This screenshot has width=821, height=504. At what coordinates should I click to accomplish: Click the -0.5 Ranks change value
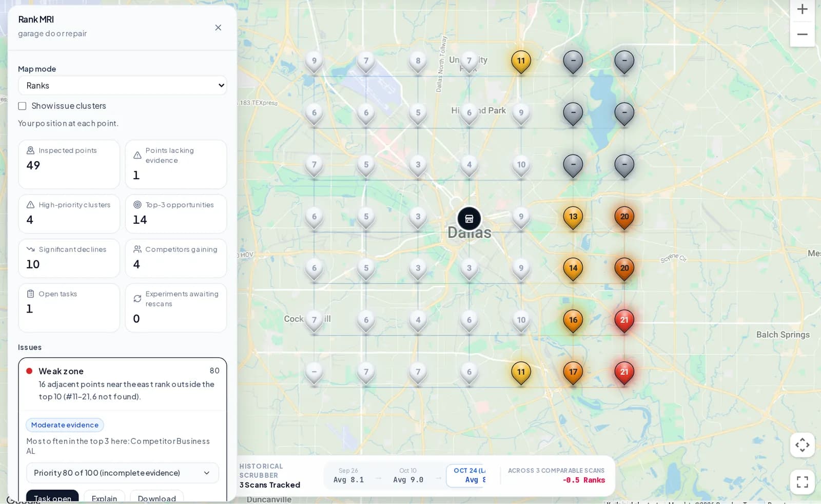pyautogui.click(x=583, y=480)
